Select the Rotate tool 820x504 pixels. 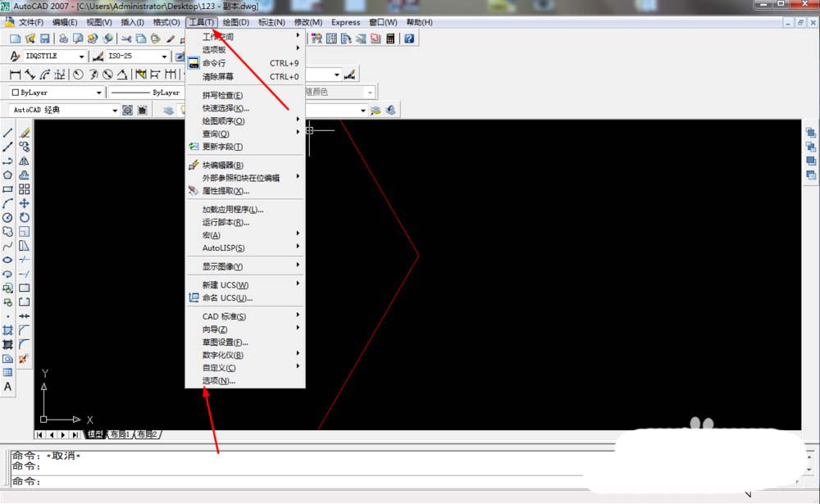24,217
